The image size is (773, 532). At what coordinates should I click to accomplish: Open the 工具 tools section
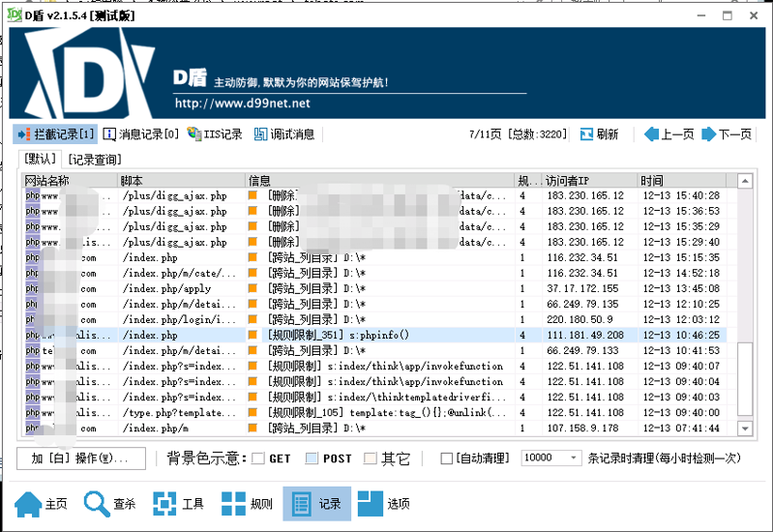(x=178, y=503)
